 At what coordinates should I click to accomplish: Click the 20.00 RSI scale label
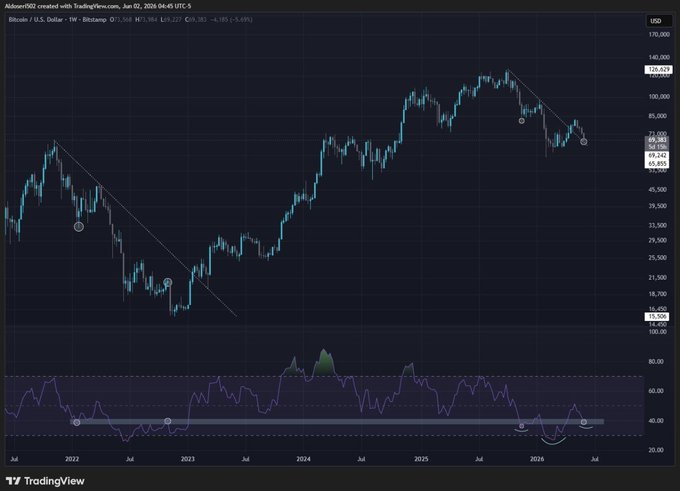click(656, 450)
